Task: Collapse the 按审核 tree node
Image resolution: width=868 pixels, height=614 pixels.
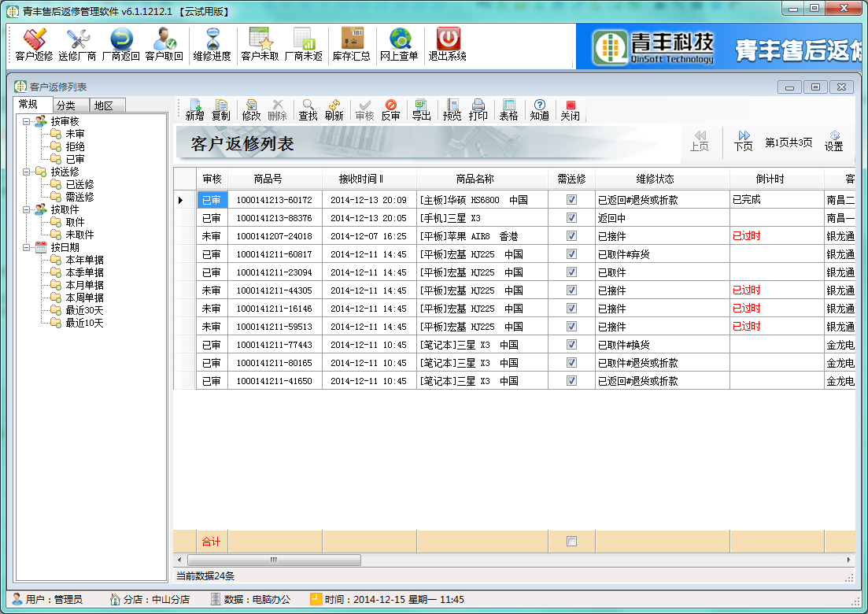Action: 26,121
